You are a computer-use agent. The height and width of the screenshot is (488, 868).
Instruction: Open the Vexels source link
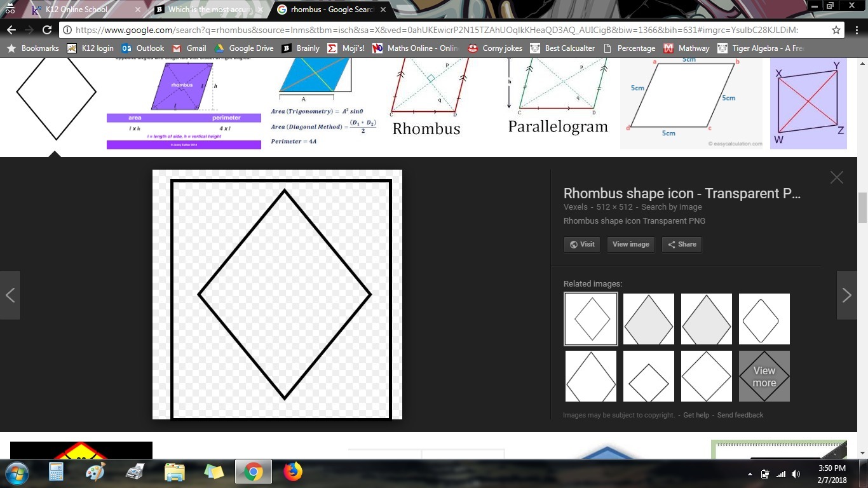point(576,207)
